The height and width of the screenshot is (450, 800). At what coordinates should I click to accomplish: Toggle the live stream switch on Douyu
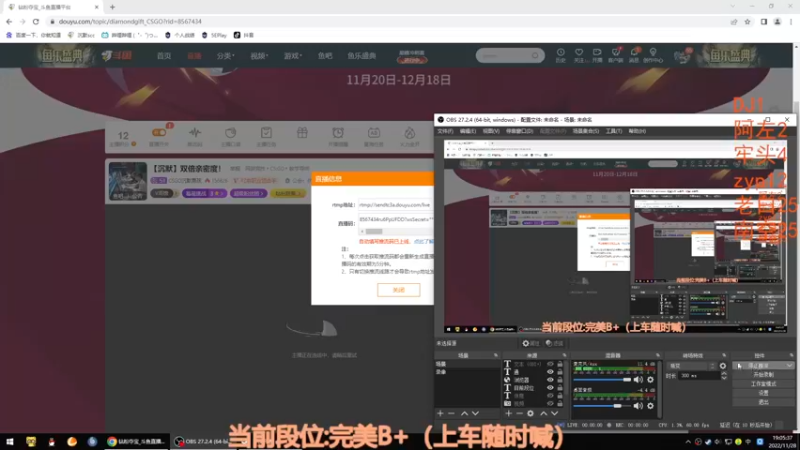tap(159, 133)
